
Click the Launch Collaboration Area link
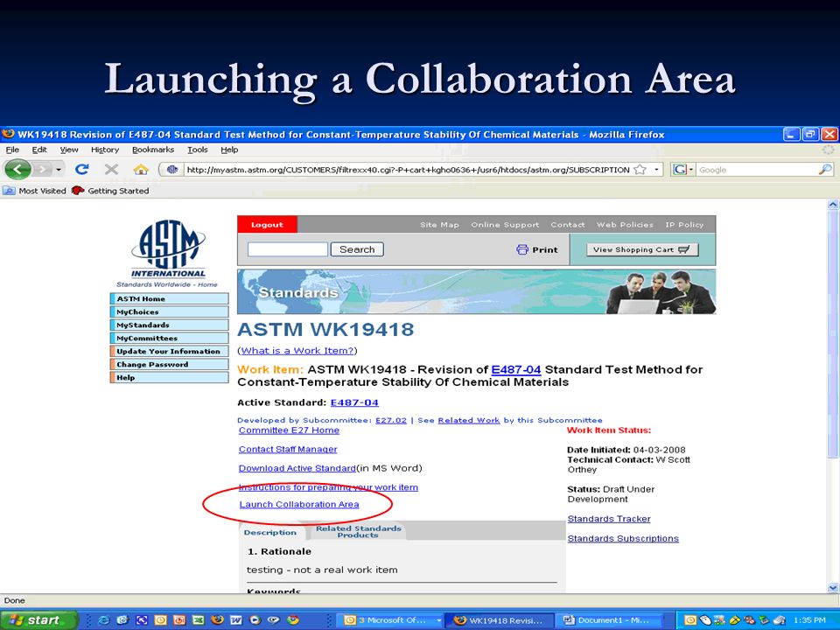299,504
